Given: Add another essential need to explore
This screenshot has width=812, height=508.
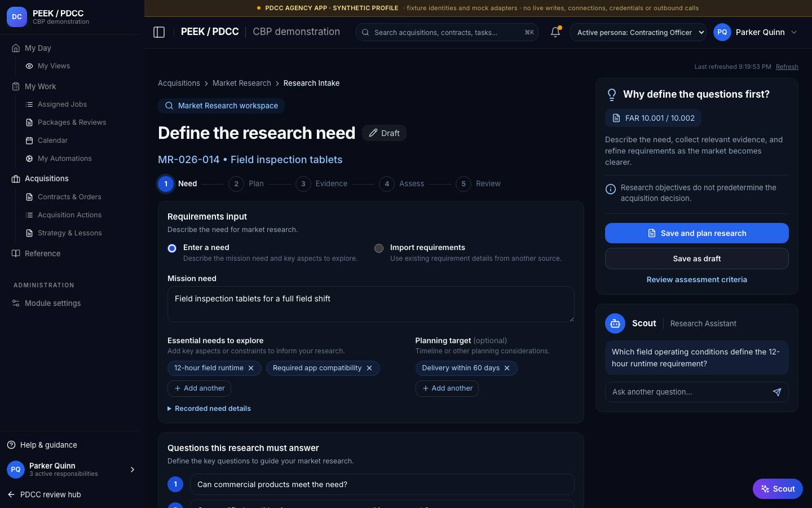Looking at the screenshot, I should pyautogui.click(x=199, y=388).
